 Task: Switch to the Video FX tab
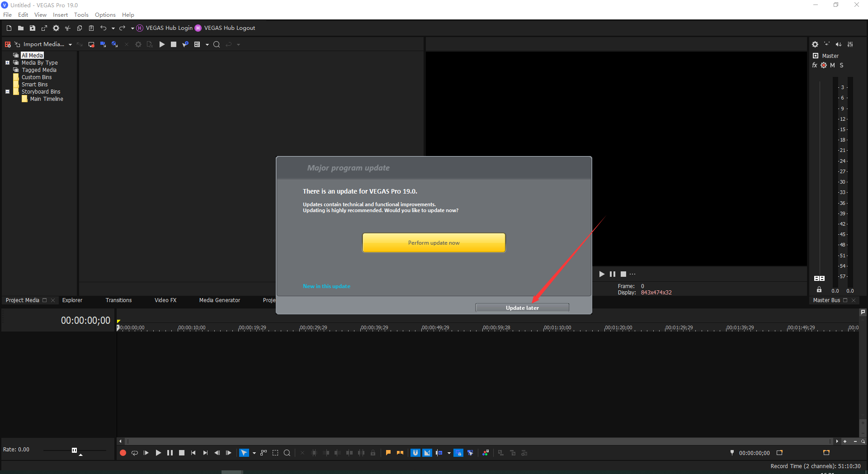(x=165, y=300)
